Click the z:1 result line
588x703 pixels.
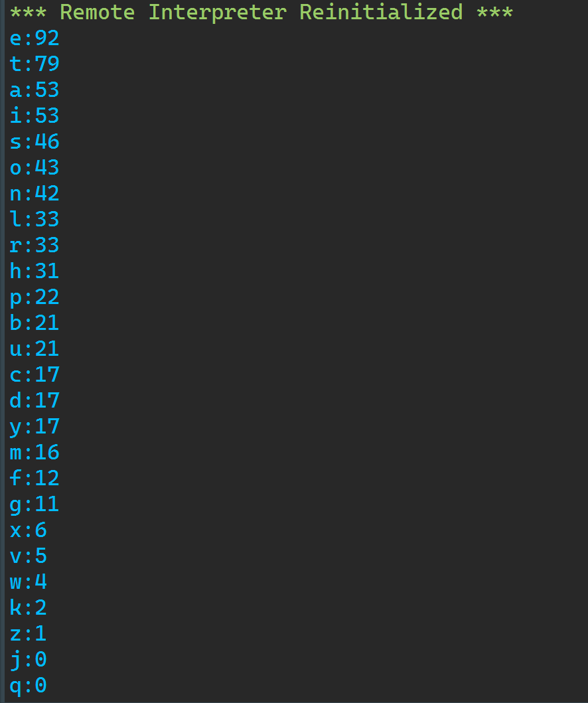pyautogui.click(x=29, y=633)
